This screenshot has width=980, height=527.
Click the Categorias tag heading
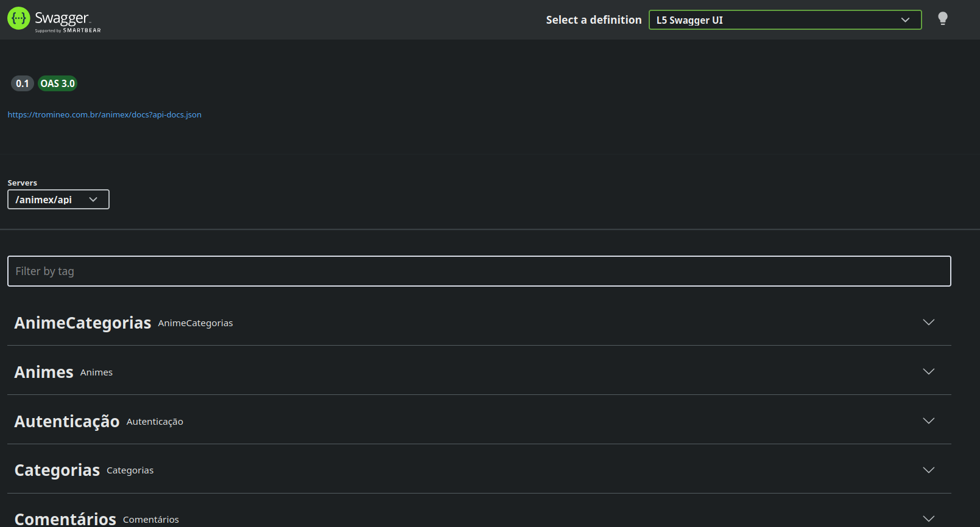(57, 470)
